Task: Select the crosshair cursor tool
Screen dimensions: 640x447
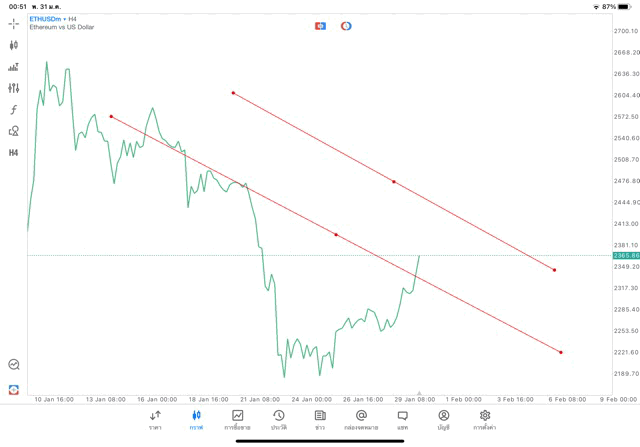Action: pos(13,23)
